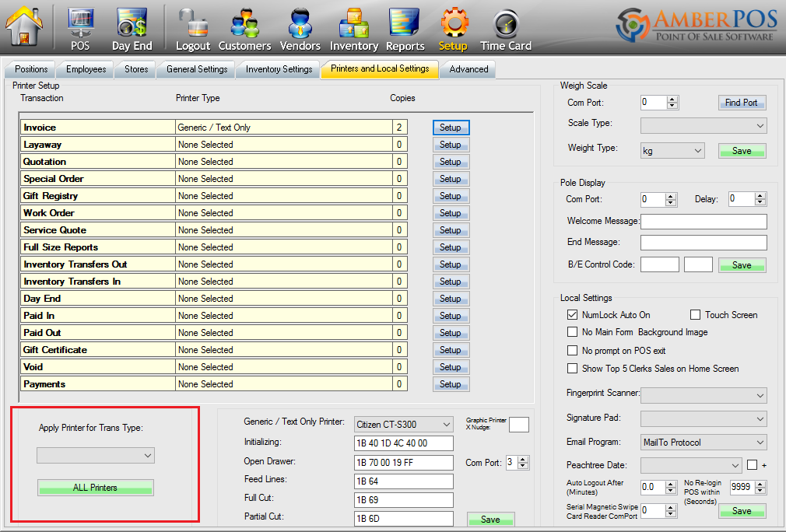The width and height of the screenshot is (786, 532).
Task: Click the Pole Display Com Port spinner
Action: pyautogui.click(x=658, y=199)
